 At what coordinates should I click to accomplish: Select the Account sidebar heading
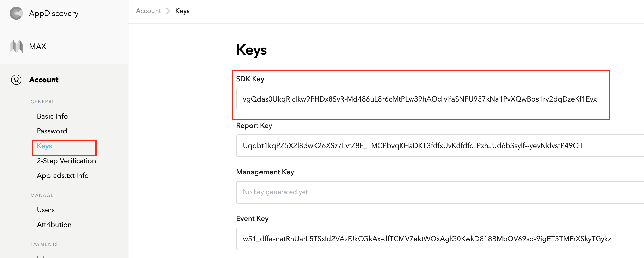coord(44,80)
